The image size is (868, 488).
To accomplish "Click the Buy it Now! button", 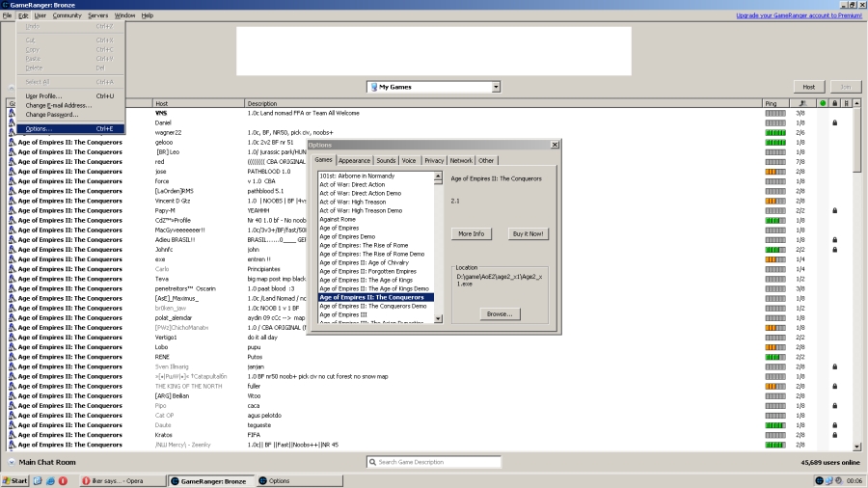I will pos(528,234).
